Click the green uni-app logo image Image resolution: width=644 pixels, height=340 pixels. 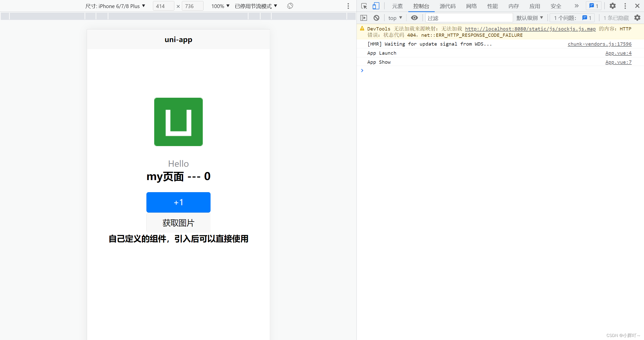(x=178, y=122)
